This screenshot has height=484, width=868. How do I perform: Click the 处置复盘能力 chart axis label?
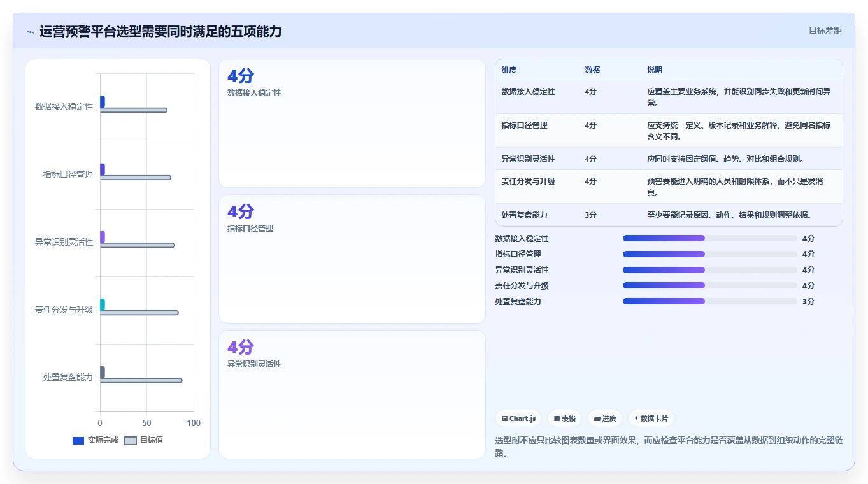[68, 377]
